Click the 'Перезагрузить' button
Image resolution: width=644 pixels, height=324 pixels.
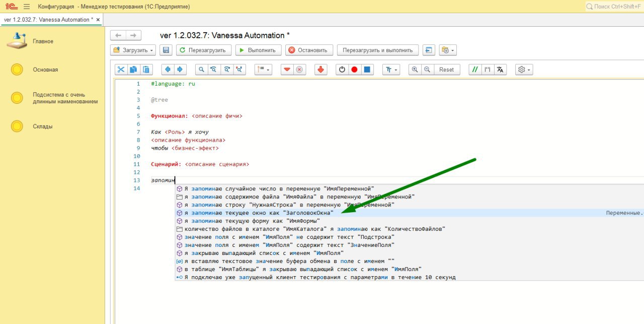pyautogui.click(x=204, y=50)
